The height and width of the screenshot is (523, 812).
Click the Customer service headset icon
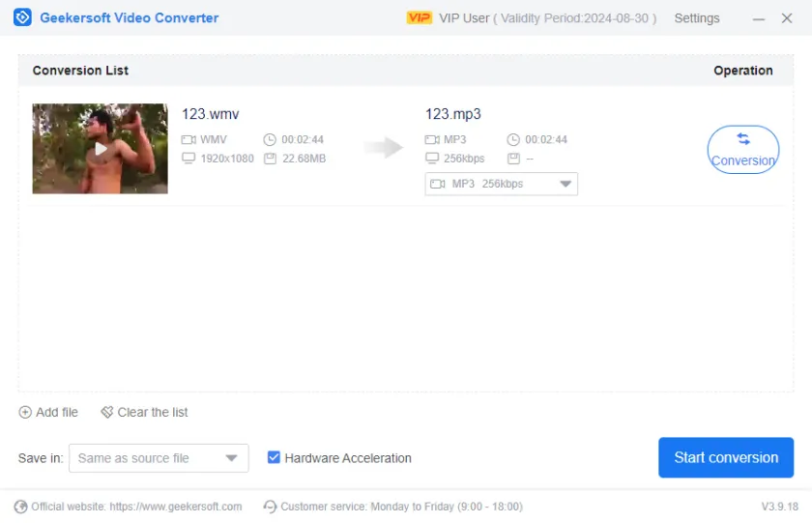pos(271,507)
